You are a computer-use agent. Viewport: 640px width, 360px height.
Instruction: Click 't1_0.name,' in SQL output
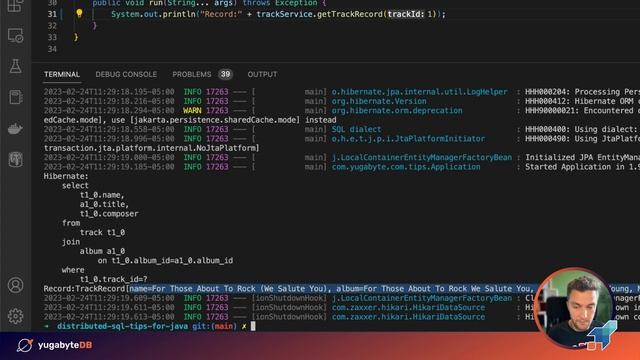tap(102, 195)
